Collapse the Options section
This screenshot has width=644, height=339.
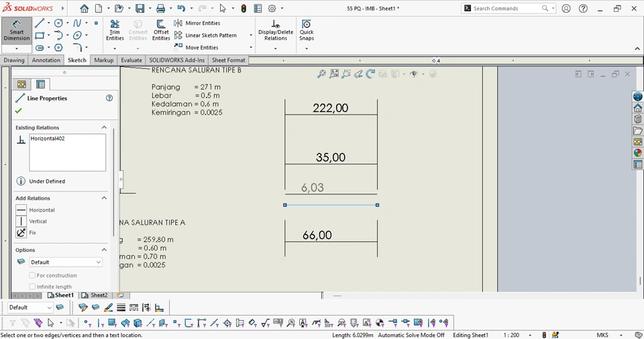click(x=105, y=250)
